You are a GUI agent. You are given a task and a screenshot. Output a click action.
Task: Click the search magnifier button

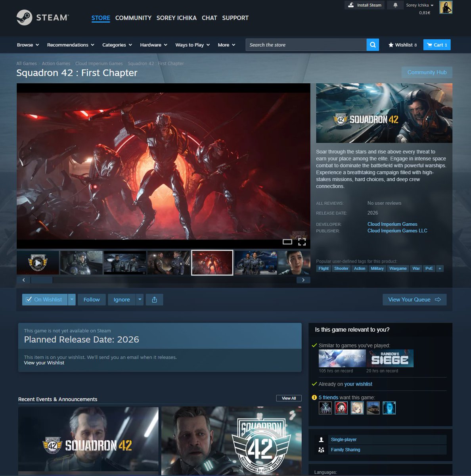point(373,45)
